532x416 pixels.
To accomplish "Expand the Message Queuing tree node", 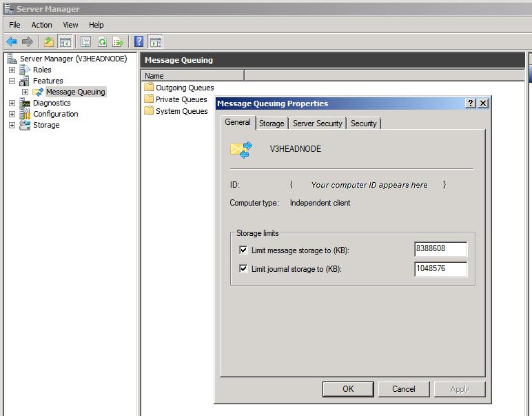I will pos(25,92).
